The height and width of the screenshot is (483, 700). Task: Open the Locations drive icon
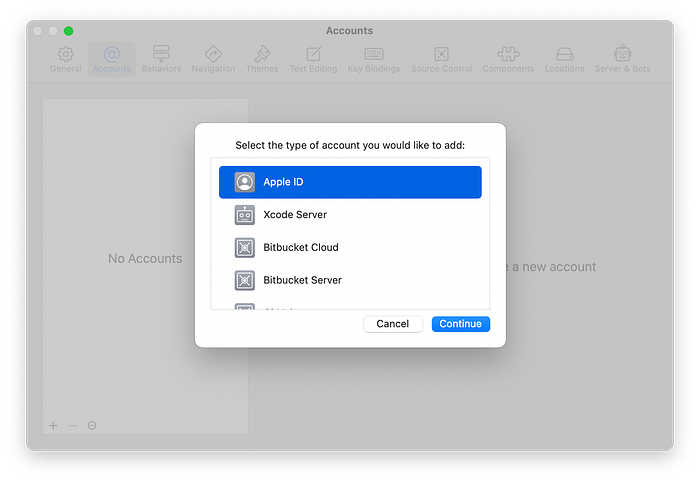(564, 54)
